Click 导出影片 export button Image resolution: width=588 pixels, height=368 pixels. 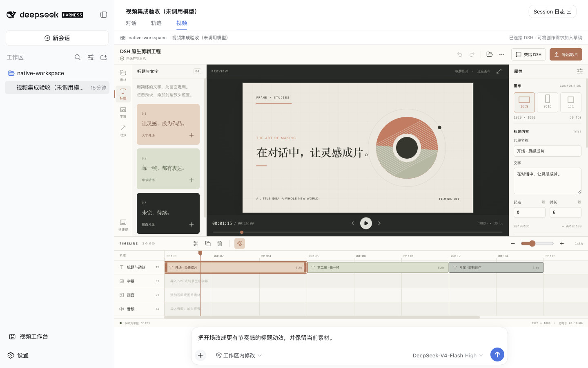[x=566, y=54]
